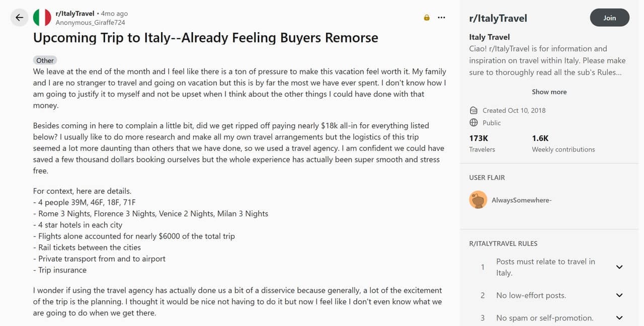Join the r/ItalyTravel community

[x=609, y=18]
